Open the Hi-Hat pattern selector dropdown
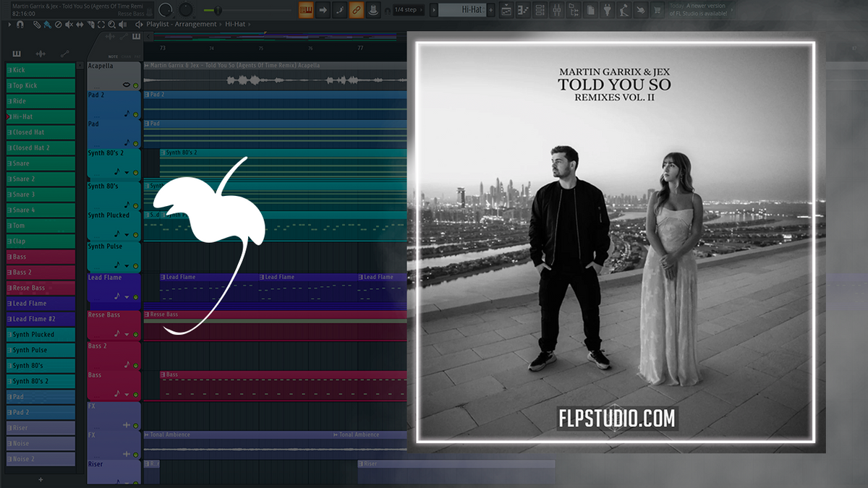 pos(434,9)
